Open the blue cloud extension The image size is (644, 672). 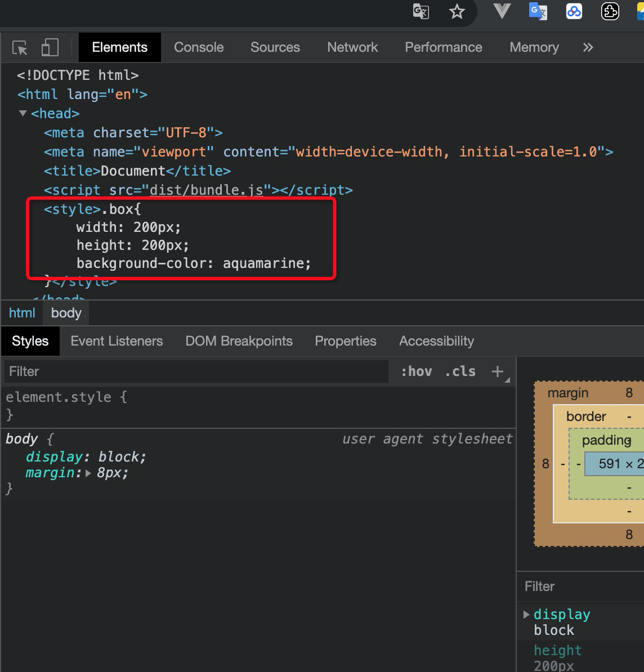point(574,11)
